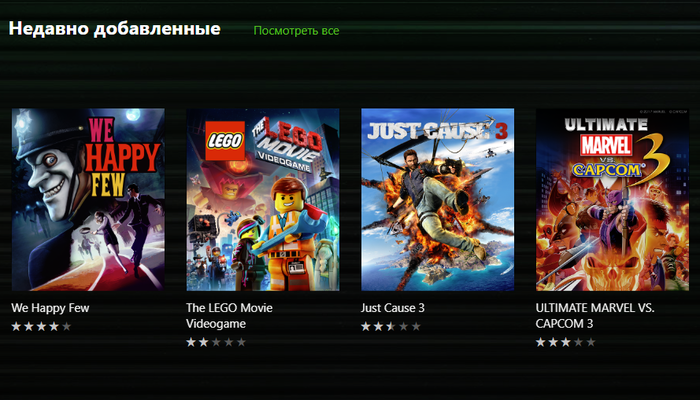The width and height of the screenshot is (700, 400).
Task: Click the first star under Just Cause 3
Action: [366, 327]
